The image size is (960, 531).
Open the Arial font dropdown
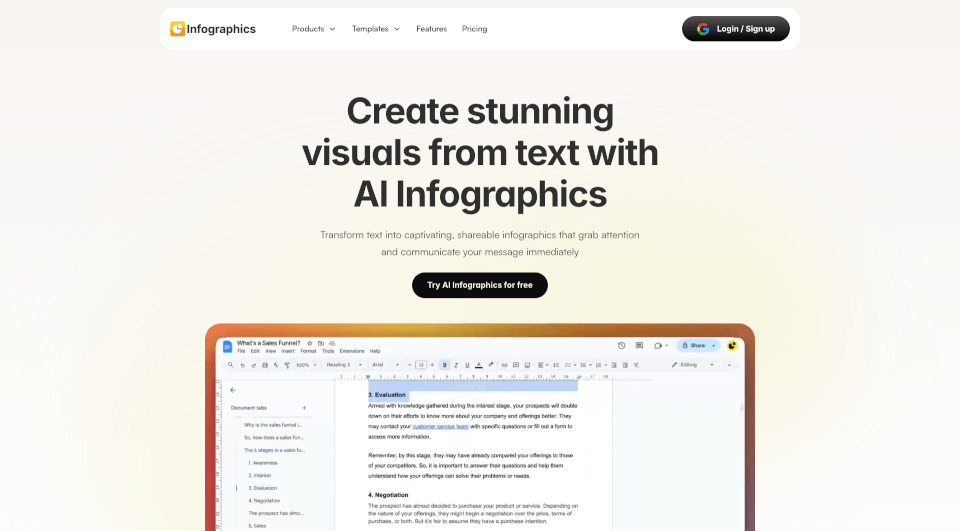(x=386, y=365)
